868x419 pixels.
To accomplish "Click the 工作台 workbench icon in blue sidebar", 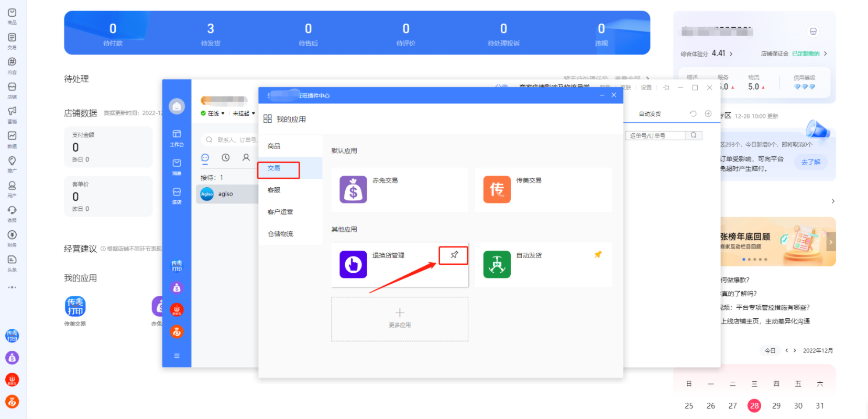I will point(177,137).
